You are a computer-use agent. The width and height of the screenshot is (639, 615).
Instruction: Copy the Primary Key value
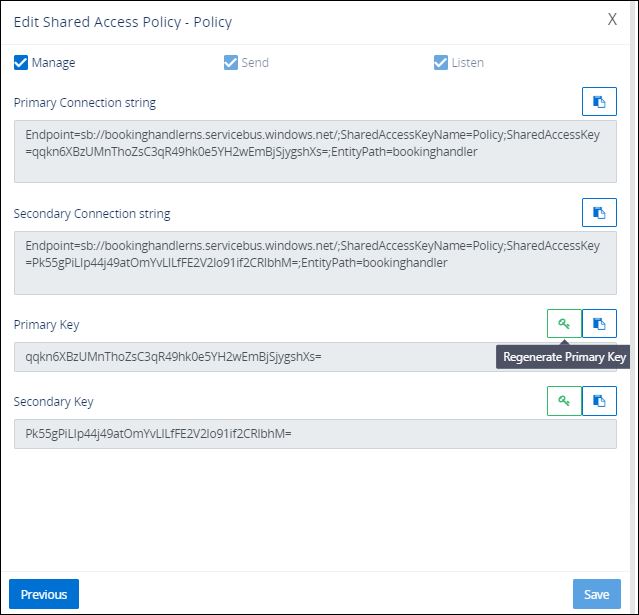[599, 324]
